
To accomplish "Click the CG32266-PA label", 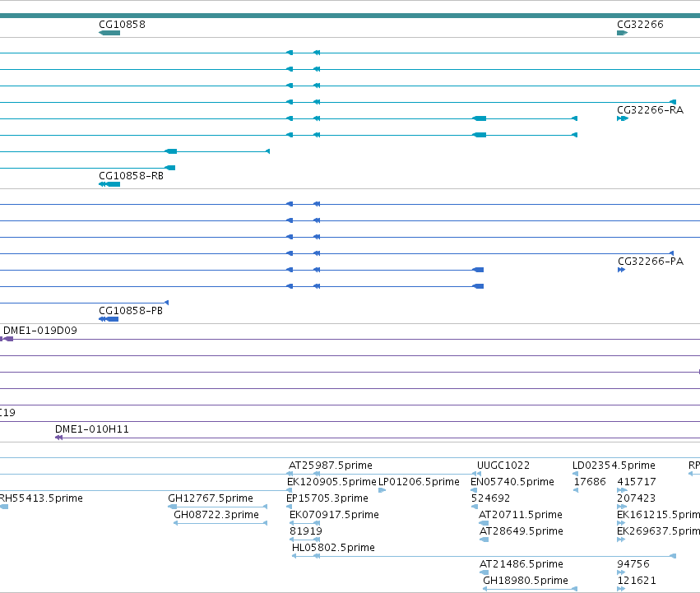I will [x=651, y=262].
